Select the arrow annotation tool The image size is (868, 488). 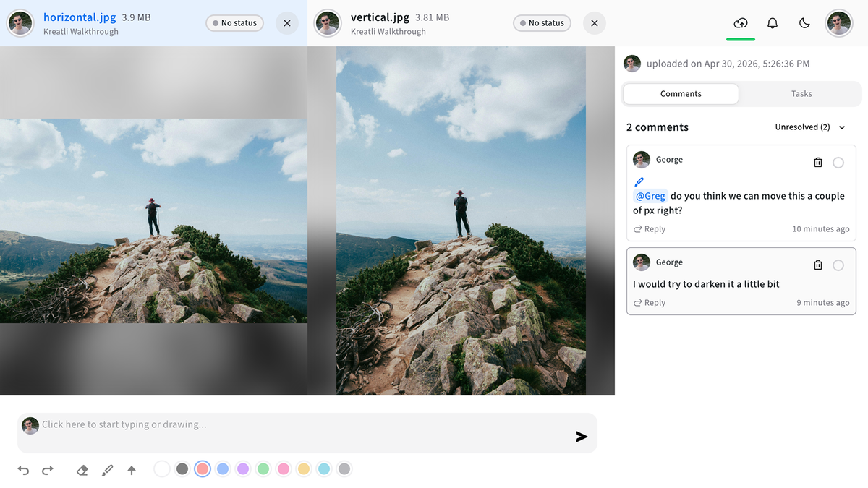click(132, 470)
